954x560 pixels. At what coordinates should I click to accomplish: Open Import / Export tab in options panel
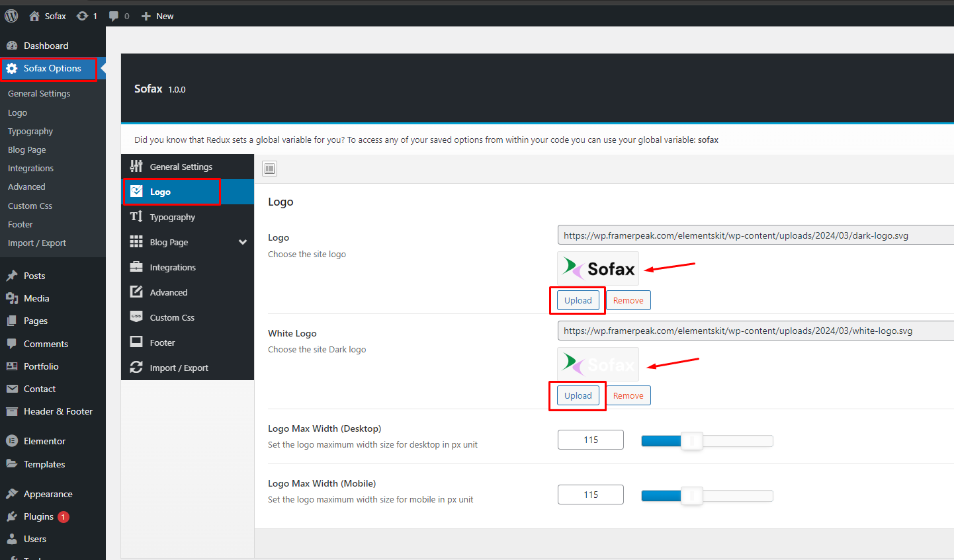pyautogui.click(x=187, y=368)
